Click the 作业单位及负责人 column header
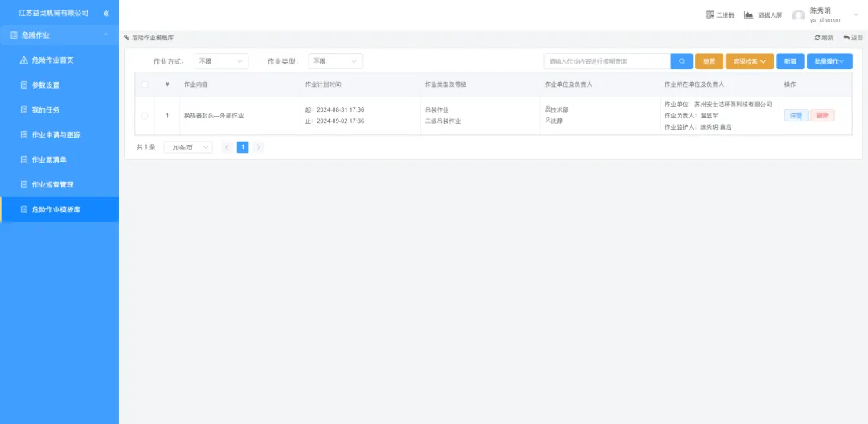The height and width of the screenshot is (424, 868). click(x=568, y=84)
